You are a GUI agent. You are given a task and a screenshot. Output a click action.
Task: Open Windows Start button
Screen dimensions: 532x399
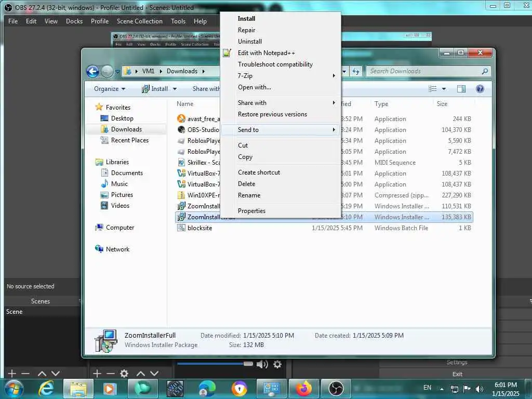click(14, 389)
